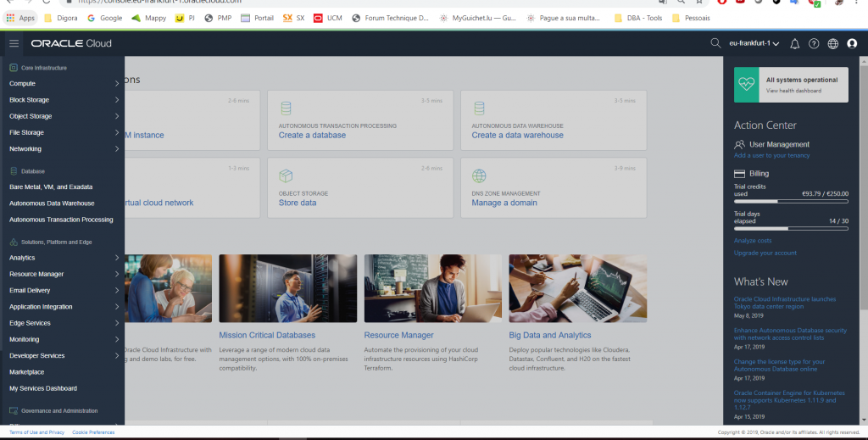Open the Digora bookmark
This screenshot has width=868, height=440.
click(61, 18)
